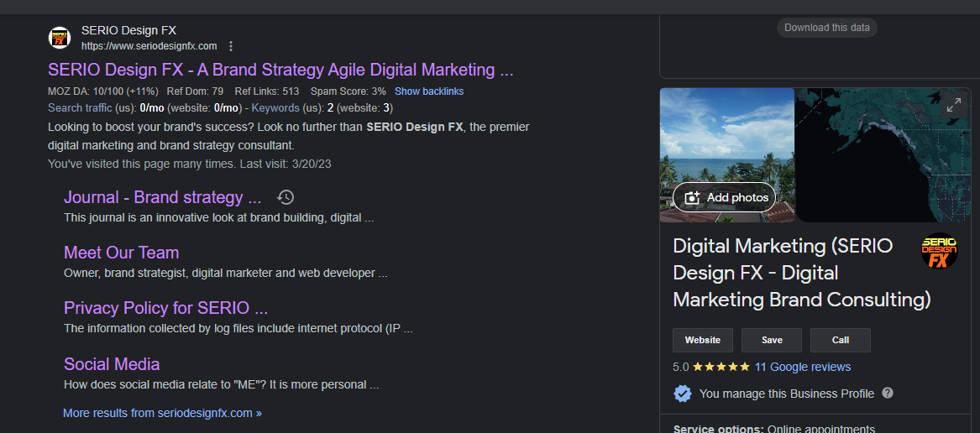Click the https://www.seriodesignfx.com URL text
The height and width of the screenshot is (433, 980).
tap(149, 45)
